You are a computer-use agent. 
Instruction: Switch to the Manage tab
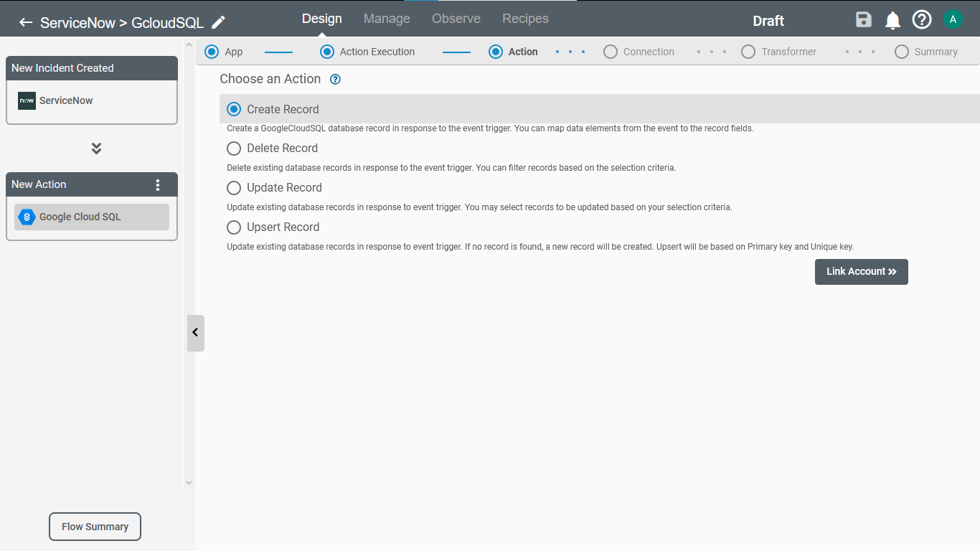pos(387,19)
